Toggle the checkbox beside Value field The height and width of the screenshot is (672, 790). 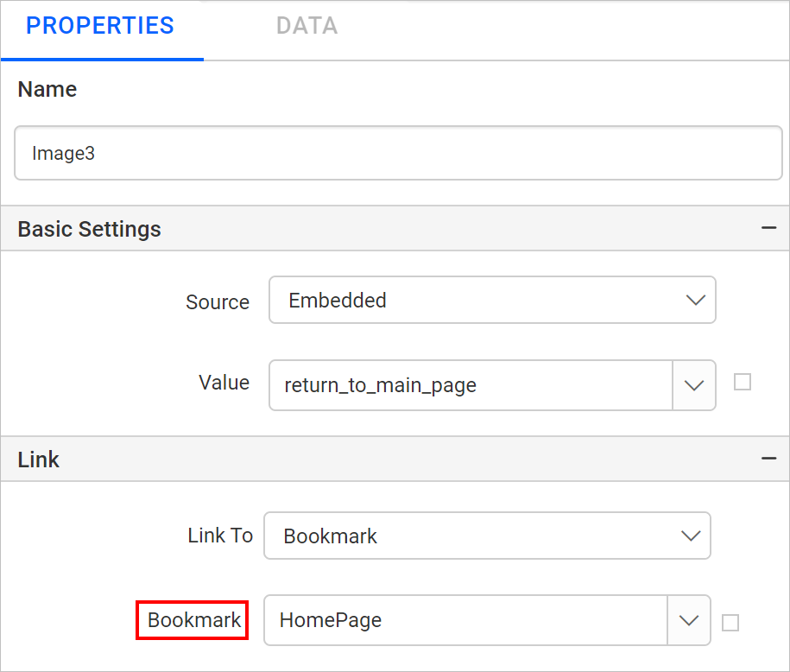pos(743,382)
